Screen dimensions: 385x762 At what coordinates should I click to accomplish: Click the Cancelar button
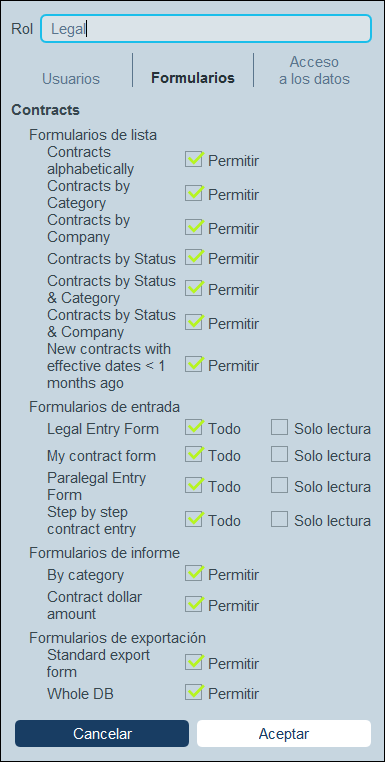click(x=102, y=733)
